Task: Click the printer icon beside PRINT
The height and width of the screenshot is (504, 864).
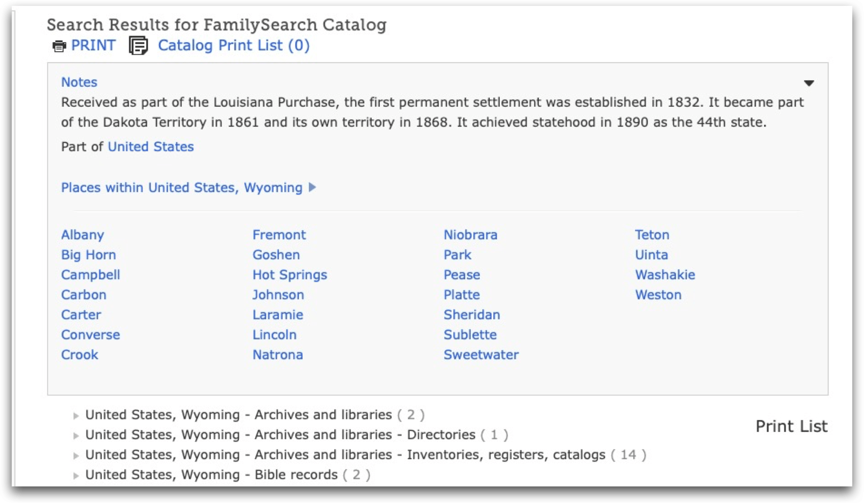Action: click(x=59, y=46)
